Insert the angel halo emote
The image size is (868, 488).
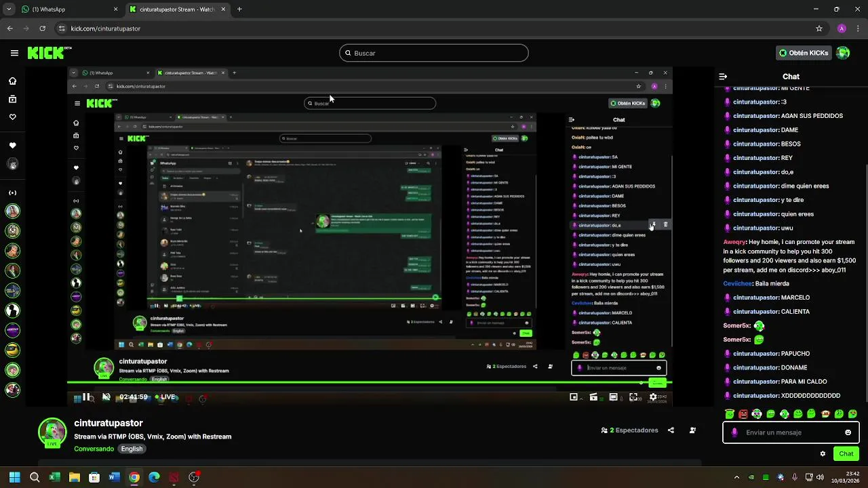730,414
